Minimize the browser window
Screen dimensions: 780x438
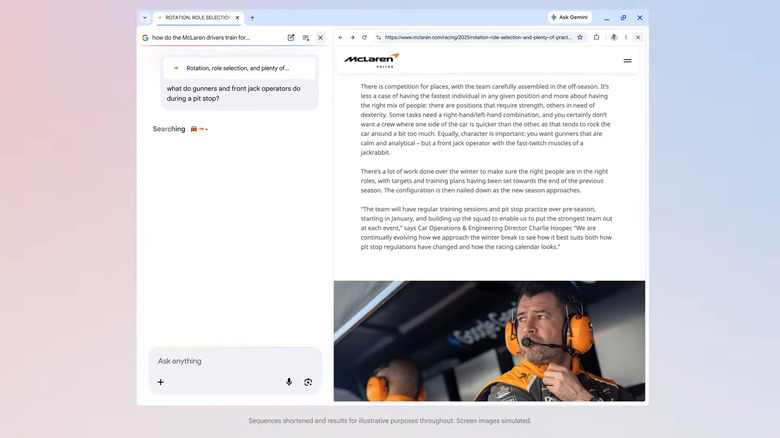(607, 18)
